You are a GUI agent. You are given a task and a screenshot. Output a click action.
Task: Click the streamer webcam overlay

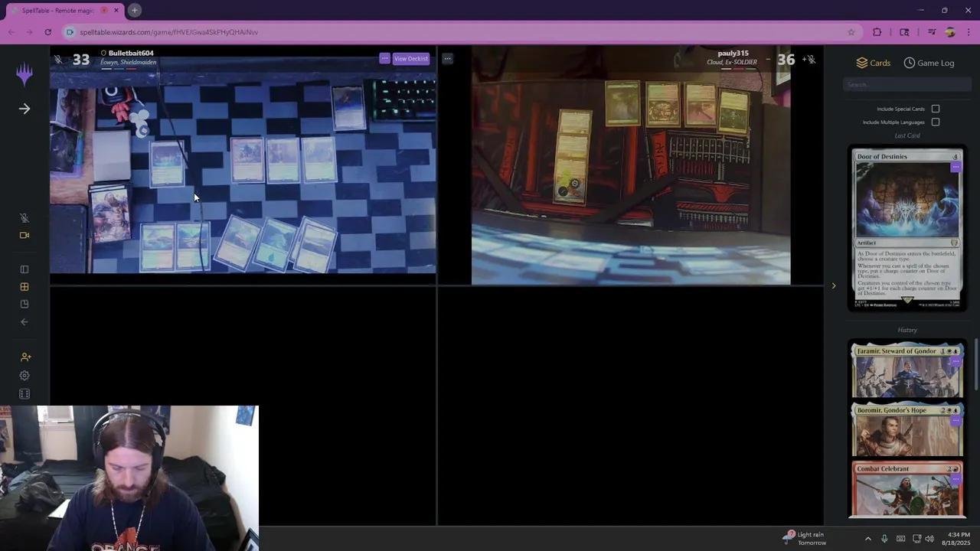129,478
